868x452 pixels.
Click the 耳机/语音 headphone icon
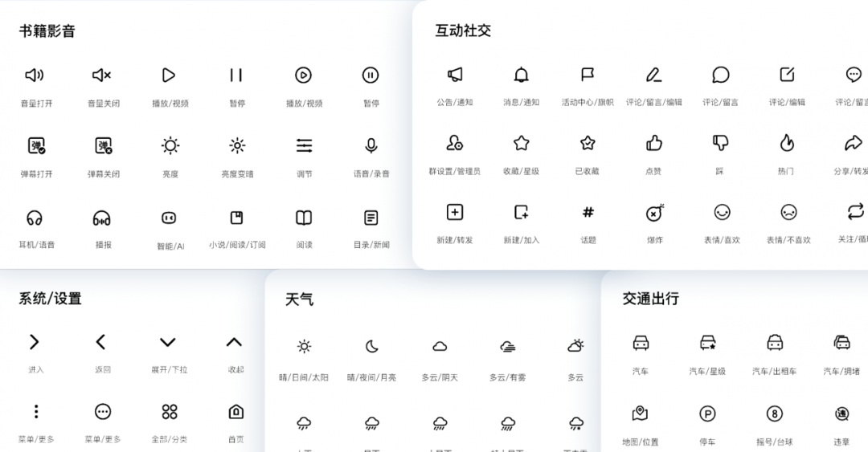pyautogui.click(x=35, y=218)
